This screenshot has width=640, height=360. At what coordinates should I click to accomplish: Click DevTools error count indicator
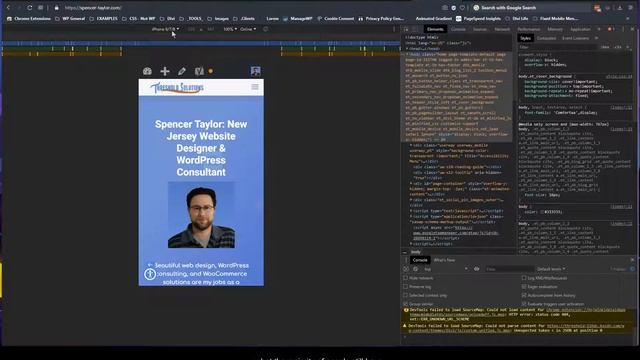click(x=611, y=29)
